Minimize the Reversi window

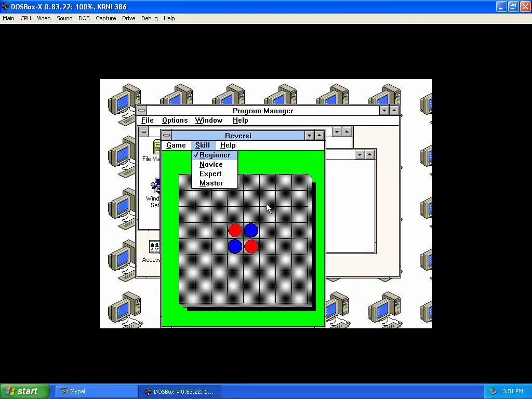click(309, 136)
